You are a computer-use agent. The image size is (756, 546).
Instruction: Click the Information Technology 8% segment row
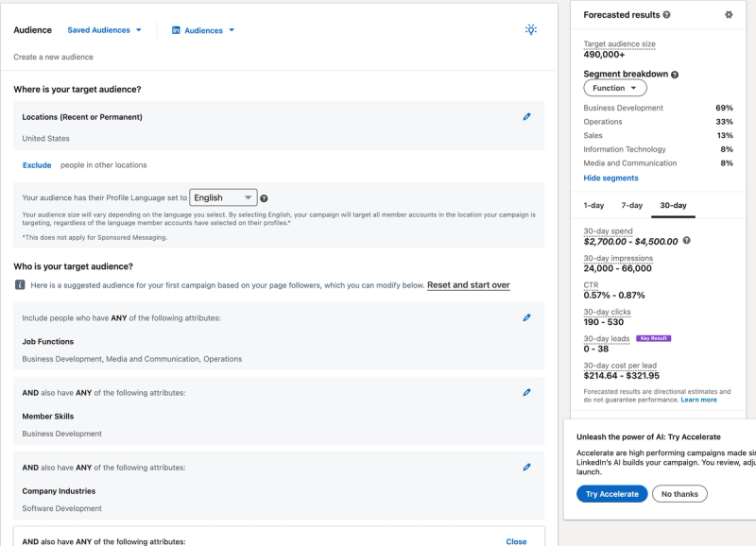pos(658,149)
